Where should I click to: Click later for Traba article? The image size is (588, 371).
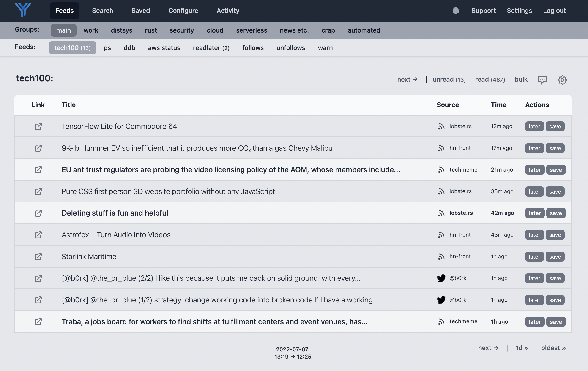point(535,322)
